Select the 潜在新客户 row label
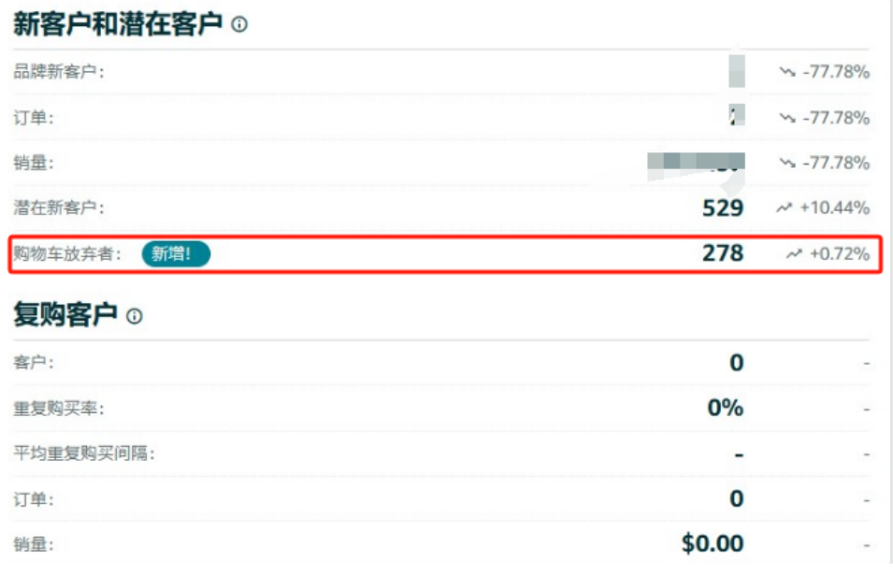 (59, 208)
